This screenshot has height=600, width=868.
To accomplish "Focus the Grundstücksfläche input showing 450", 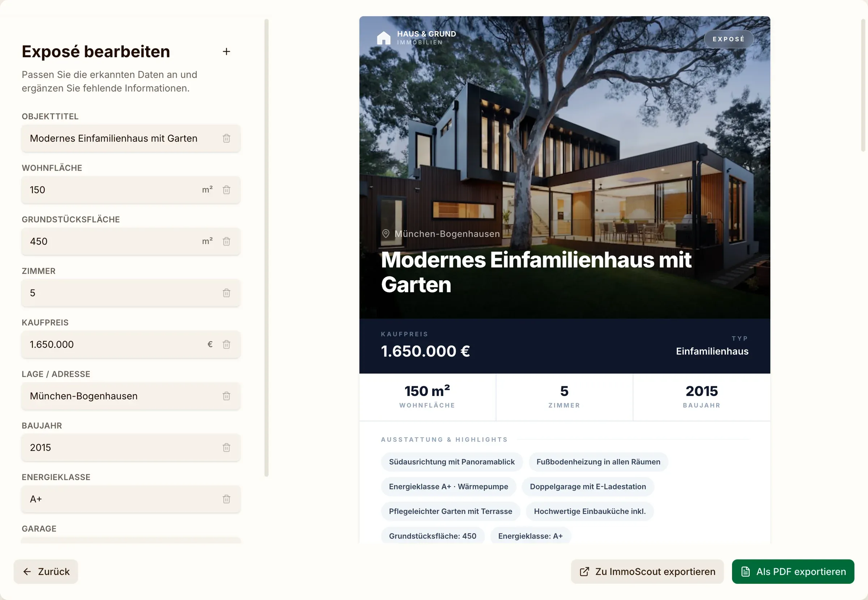I will tap(131, 241).
